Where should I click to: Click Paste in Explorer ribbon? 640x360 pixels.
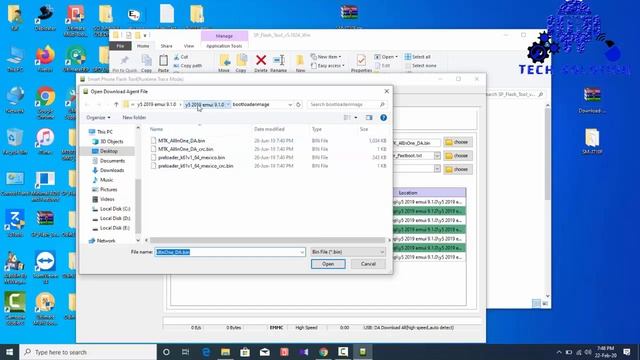click(163, 63)
